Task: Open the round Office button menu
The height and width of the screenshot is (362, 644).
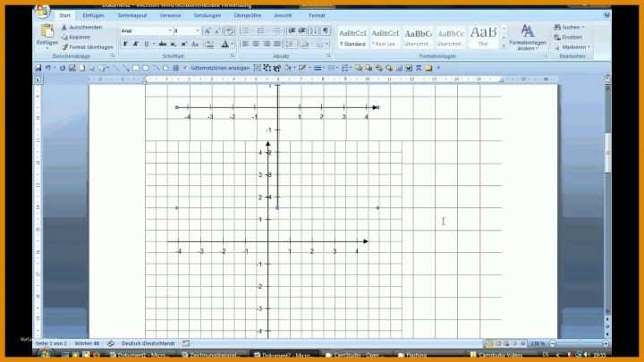Action: 42,12
